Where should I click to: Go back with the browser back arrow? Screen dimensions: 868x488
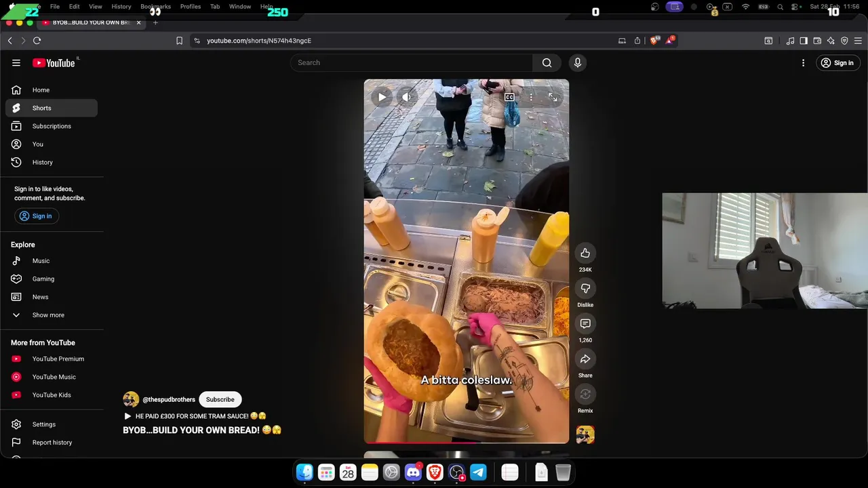[x=10, y=41]
